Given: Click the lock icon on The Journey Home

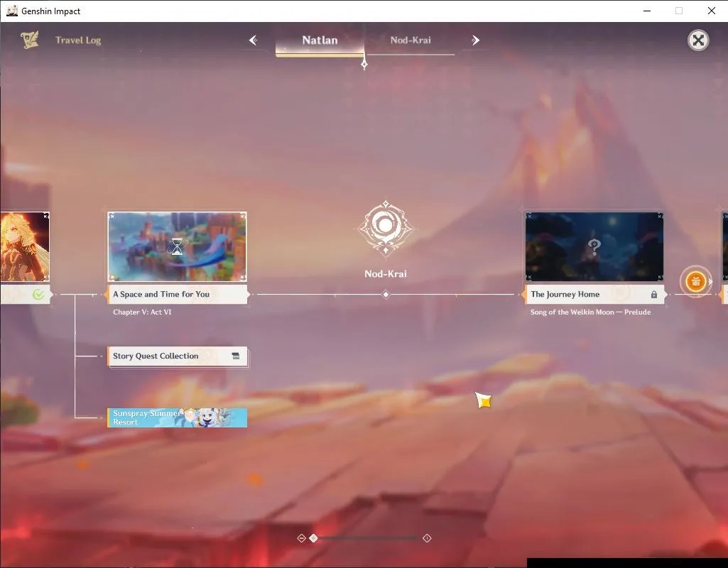Looking at the screenshot, I should tap(653, 294).
